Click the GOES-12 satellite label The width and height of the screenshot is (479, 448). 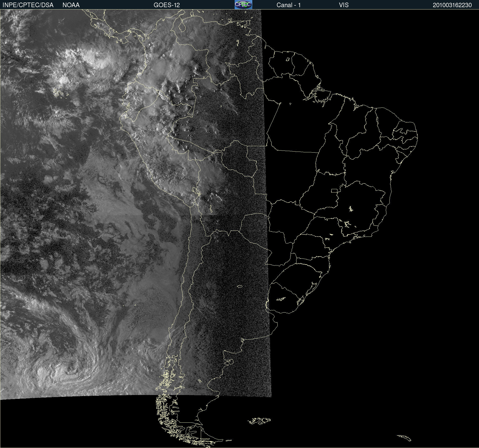coord(167,5)
